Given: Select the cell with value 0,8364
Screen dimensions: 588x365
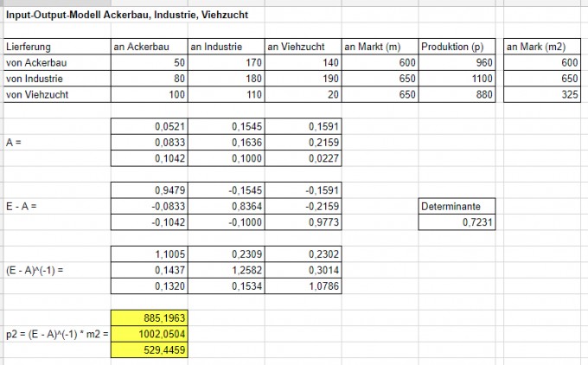Looking at the screenshot, I should [x=227, y=207].
